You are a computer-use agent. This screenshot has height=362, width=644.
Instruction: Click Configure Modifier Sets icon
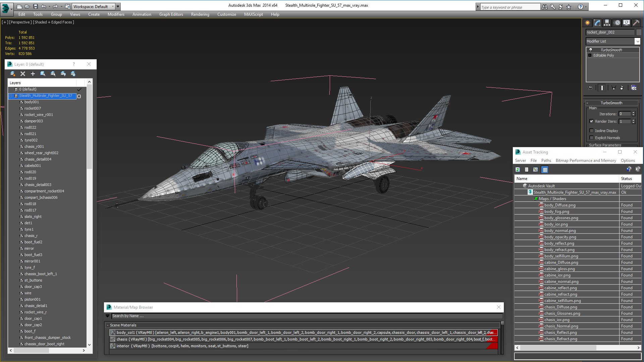click(634, 88)
